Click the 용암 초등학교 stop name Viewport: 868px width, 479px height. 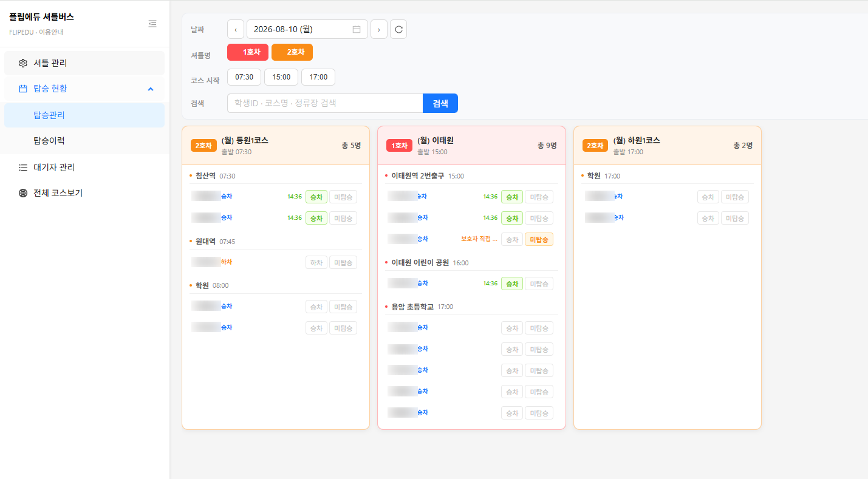pos(412,307)
